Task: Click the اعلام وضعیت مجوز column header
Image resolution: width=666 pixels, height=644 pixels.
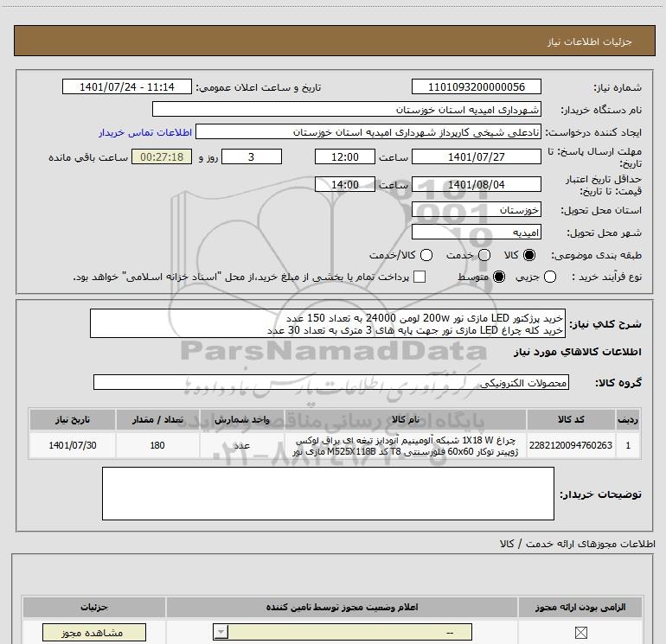Action: point(342,607)
